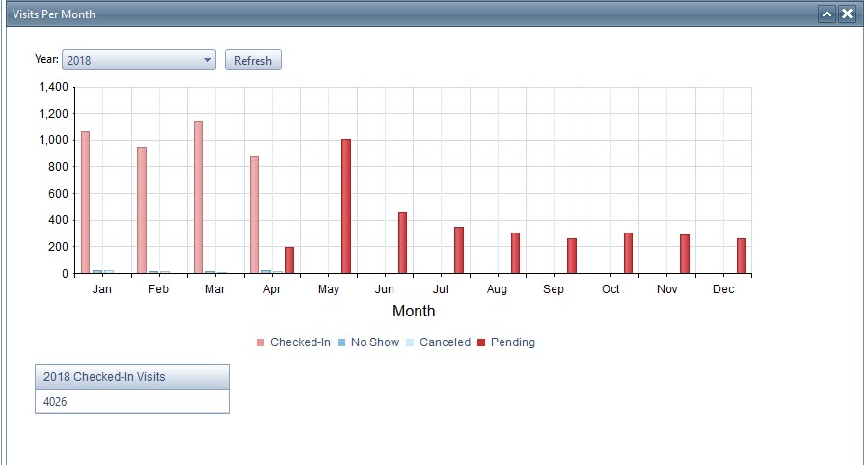Select the October Pending bar

pyautogui.click(x=628, y=254)
